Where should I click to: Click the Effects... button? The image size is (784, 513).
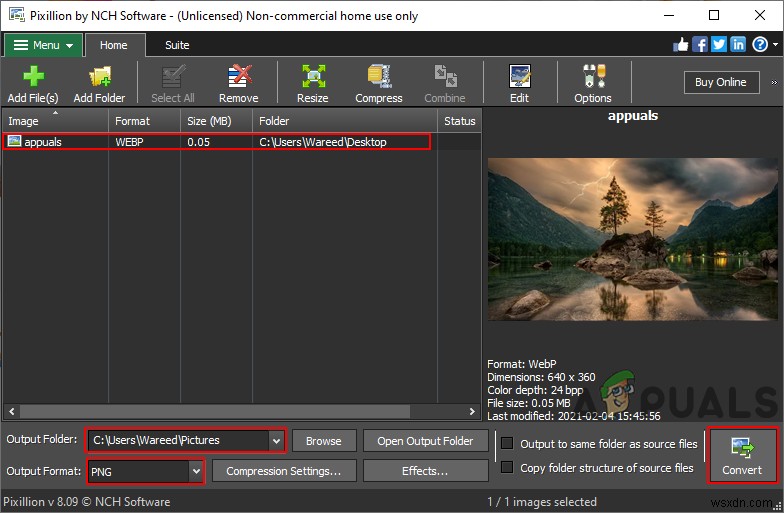(x=426, y=471)
